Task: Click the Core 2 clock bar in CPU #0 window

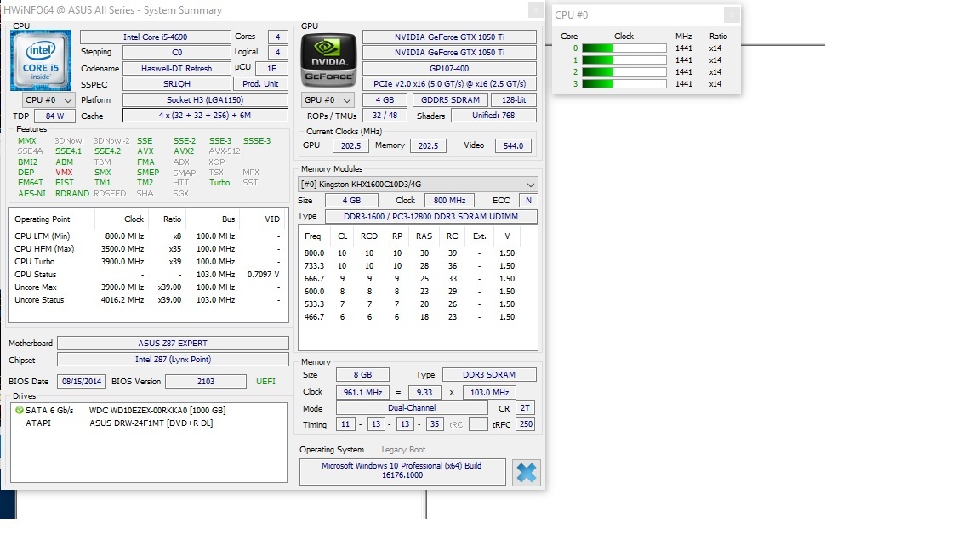Action: [624, 71]
